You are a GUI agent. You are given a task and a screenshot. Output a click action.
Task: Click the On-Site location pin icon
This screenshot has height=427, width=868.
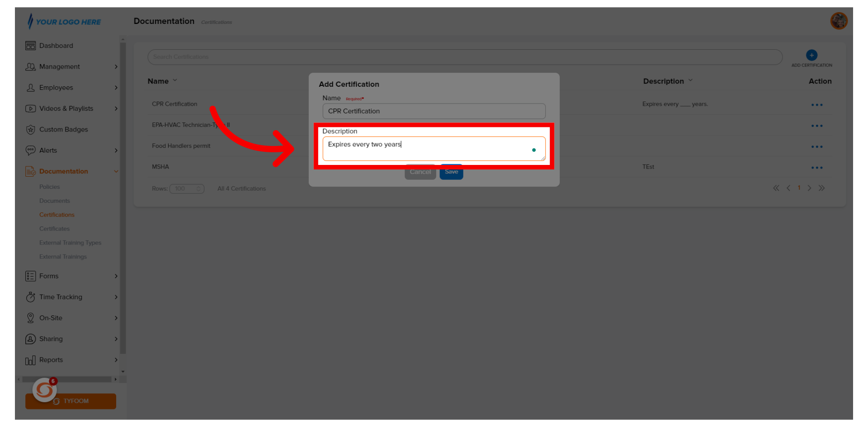[x=30, y=318]
